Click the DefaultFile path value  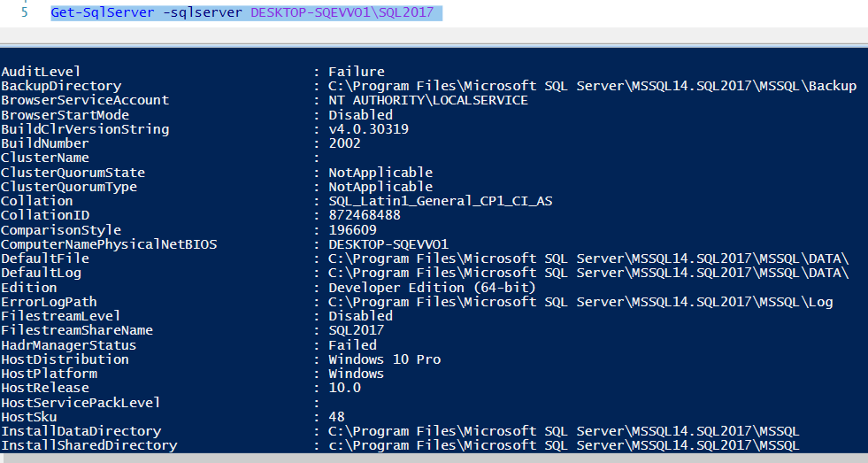click(x=588, y=259)
